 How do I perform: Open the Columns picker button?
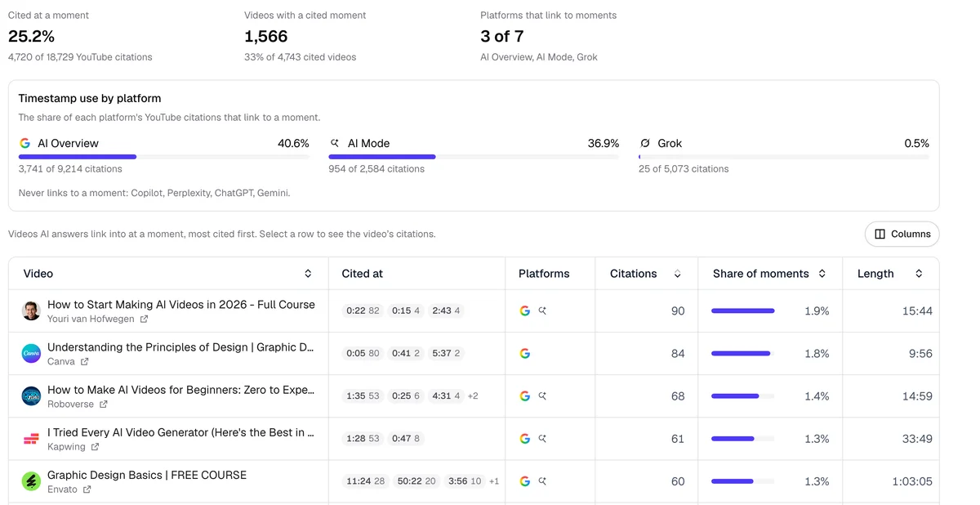[x=902, y=234]
